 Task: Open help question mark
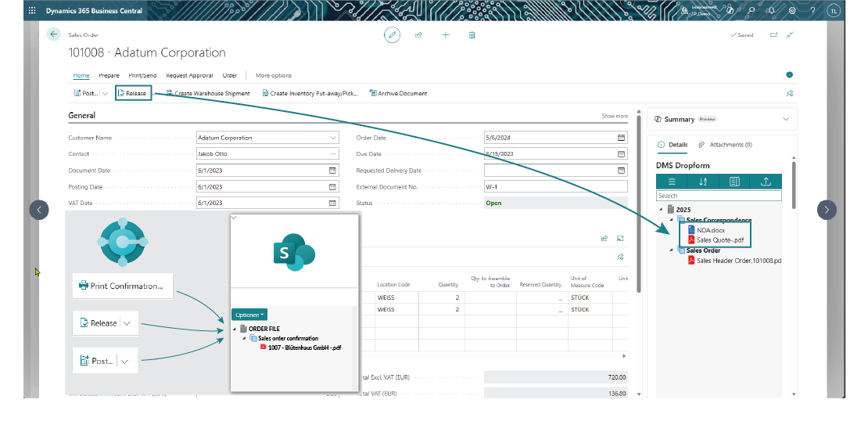pyautogui.click(x=812, y=10)
